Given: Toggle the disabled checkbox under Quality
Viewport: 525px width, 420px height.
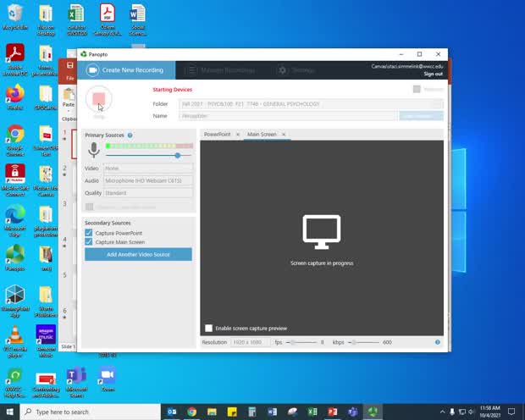Looking at the screenshot, I should click(90, 207).
